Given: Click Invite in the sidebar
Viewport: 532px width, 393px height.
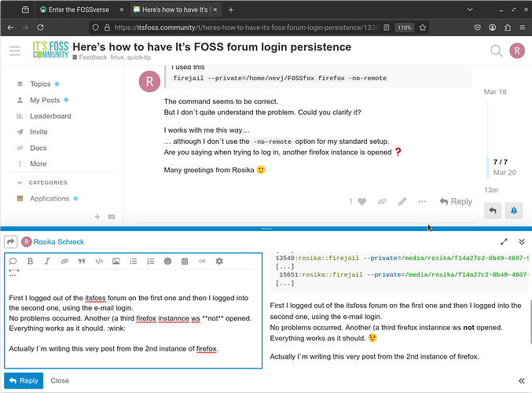Looking at the screenshot, I should point(39,132).
